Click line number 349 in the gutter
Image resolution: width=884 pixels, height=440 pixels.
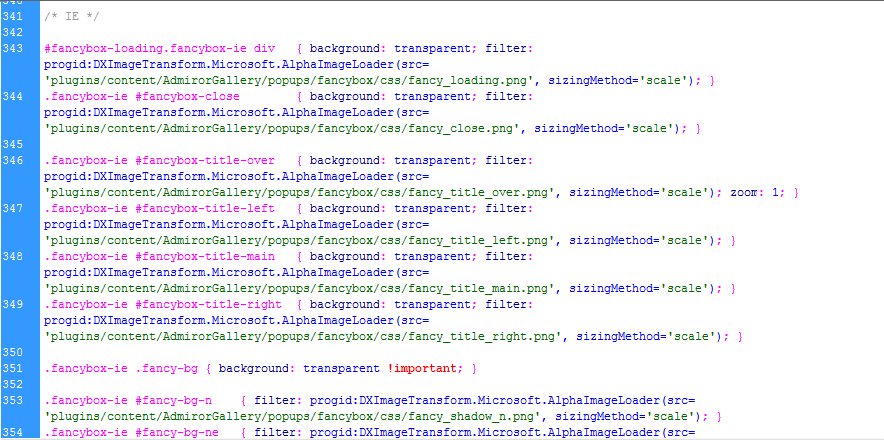tap(12, 305)
